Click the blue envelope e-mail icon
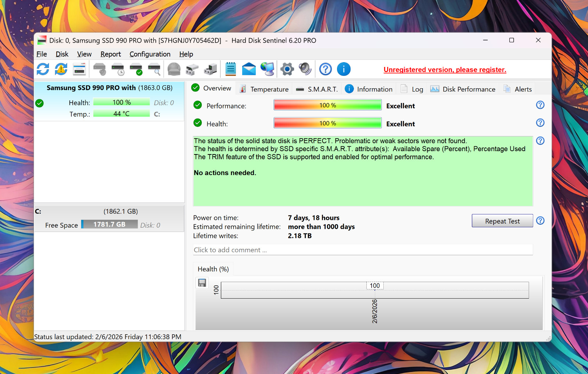The width and height of the screenshot is (588, 374). [x=249, y=69]
